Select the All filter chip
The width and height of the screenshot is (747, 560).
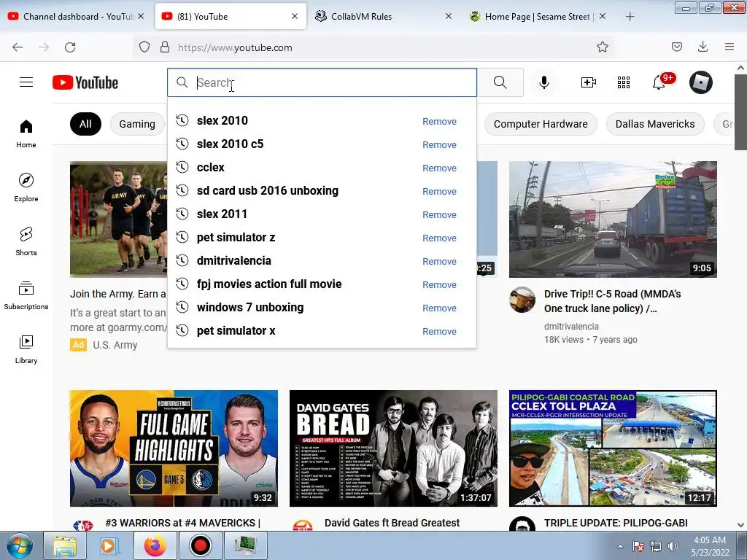85,124
